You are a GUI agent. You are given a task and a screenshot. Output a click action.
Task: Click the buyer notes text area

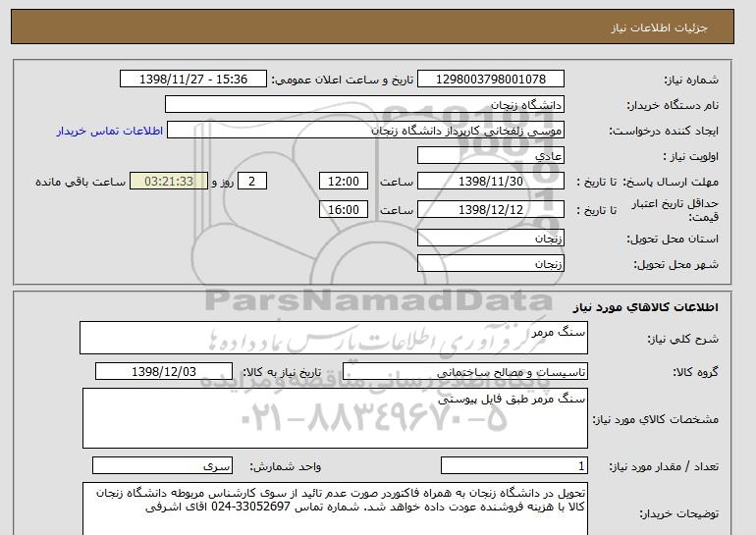(335, 508)
